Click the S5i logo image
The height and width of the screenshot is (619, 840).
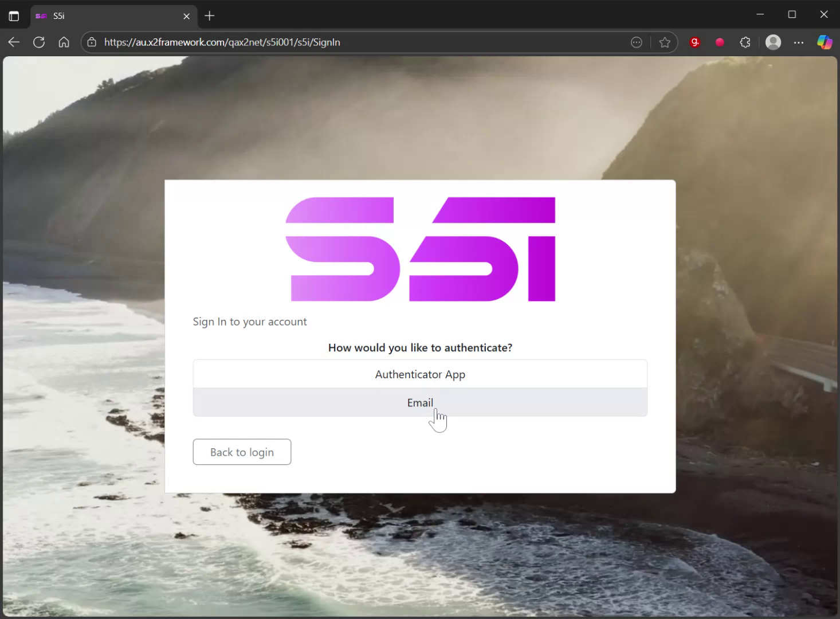tap(420, 249)
